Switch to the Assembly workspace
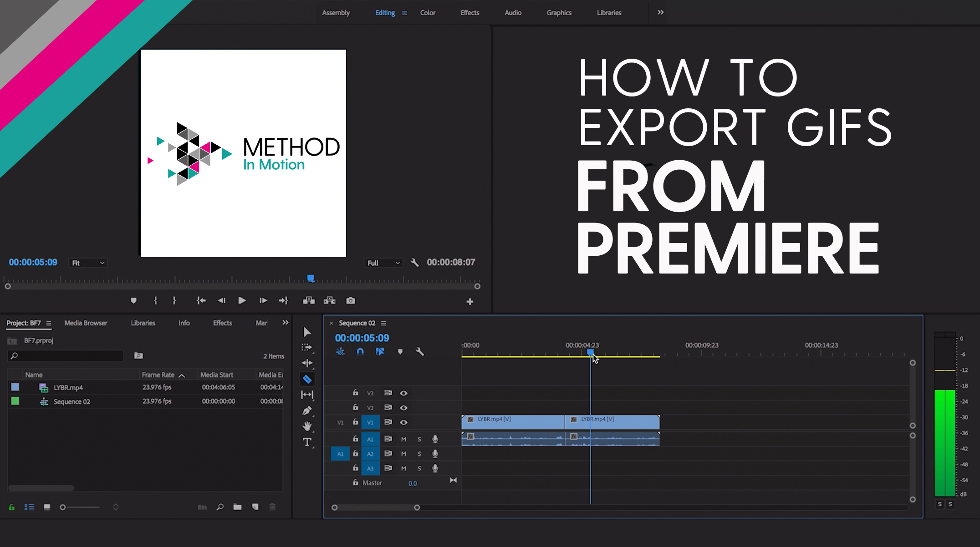Image resolution: width=980 pixels, height=547 pixels. click(336, 13)
